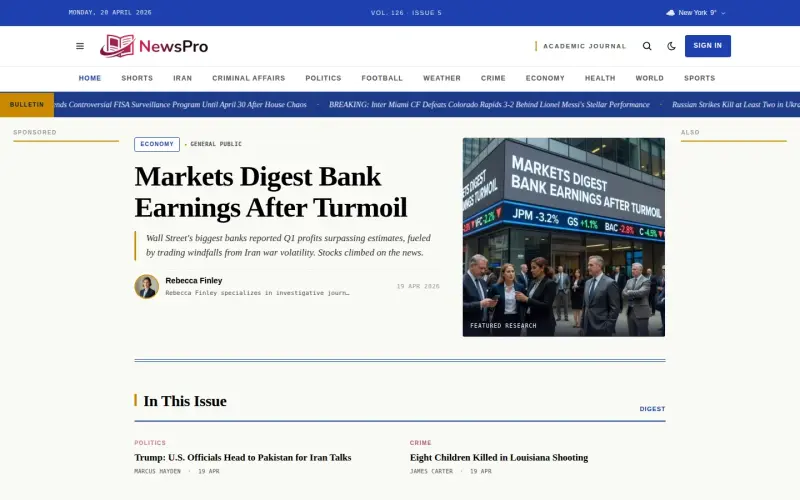Click the Economy category tag
The height and width of the screenshot is (500, 800).
click(x=157, y=144)
